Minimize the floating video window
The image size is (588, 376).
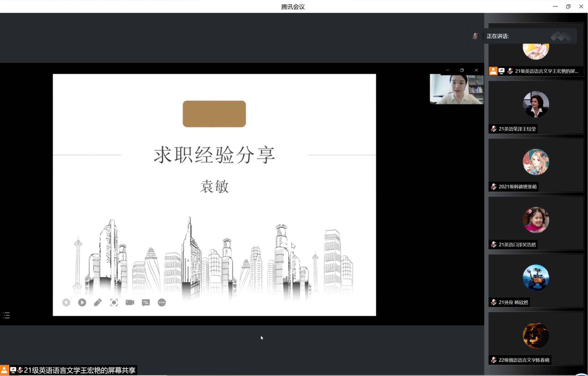(x=447, y=70)
